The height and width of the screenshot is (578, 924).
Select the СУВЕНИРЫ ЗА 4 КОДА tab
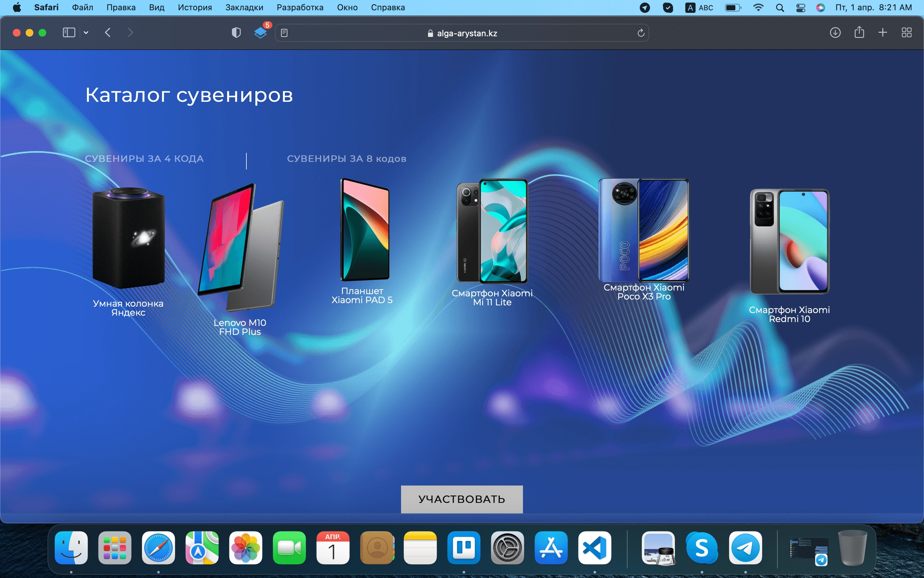point(144,159)
